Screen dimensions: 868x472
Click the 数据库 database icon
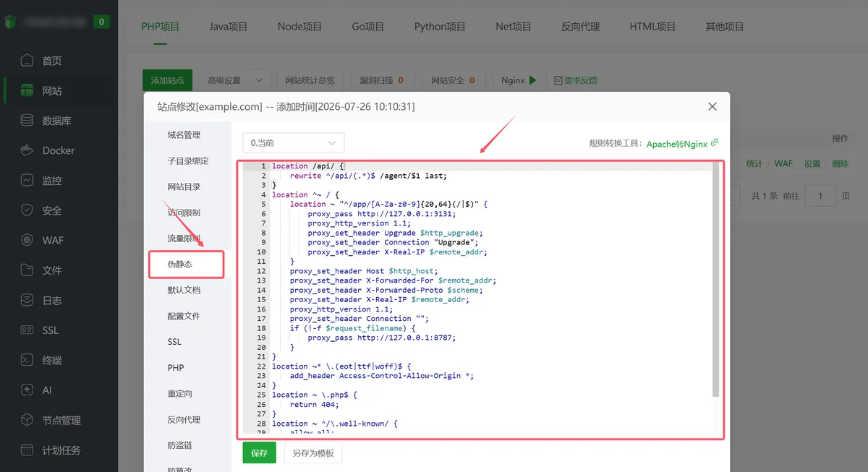tap(27, 121)
